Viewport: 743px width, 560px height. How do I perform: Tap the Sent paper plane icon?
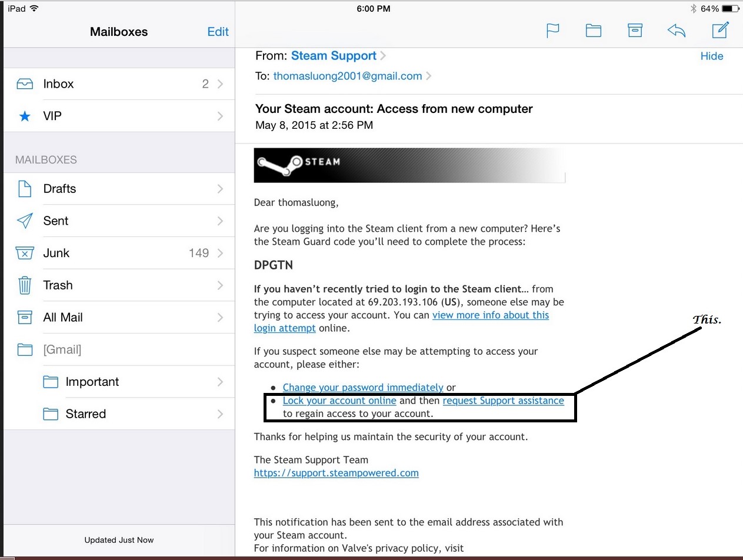pyautogui.click(x=25, y=221)
